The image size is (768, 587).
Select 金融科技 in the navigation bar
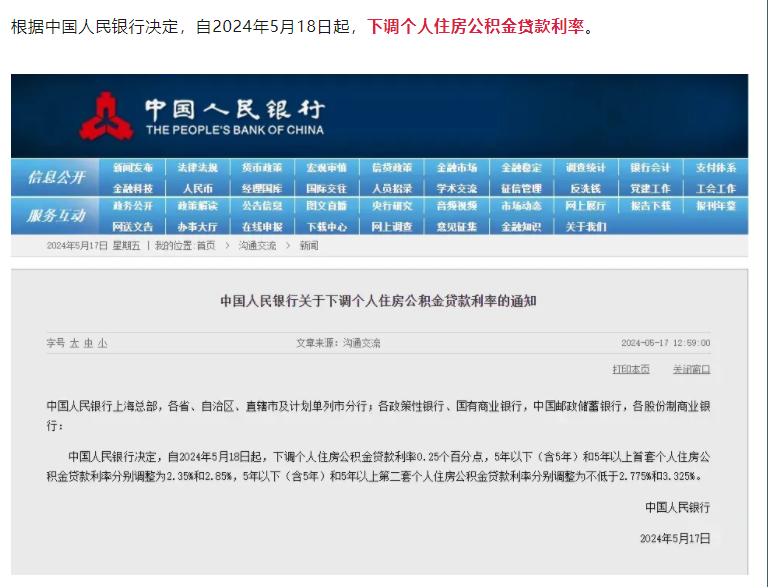(133, 189)
